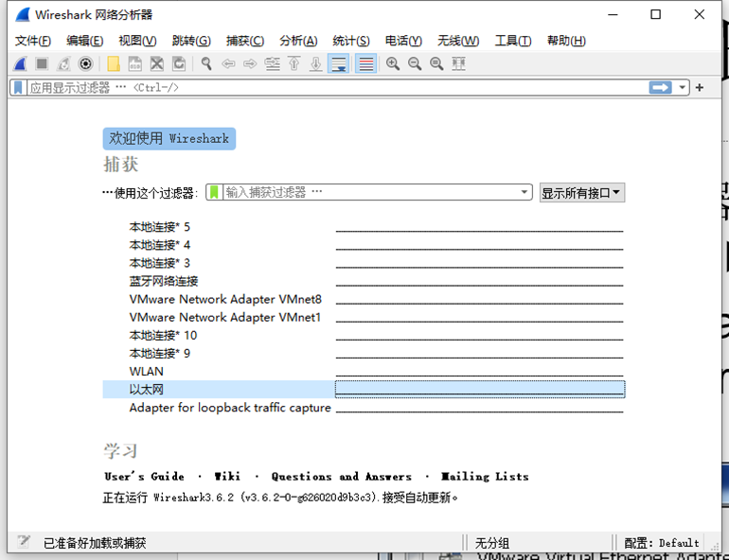Click the 无分组 status bar entry

492,542
